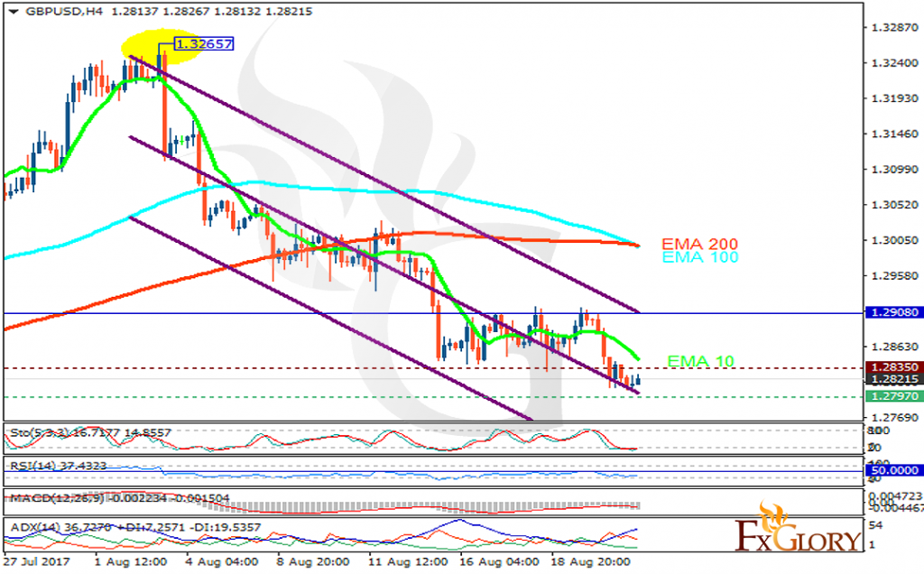Screen dimensions: 924x574
Task: Click the FxGlory logo
Action: (x=799, y=527)
